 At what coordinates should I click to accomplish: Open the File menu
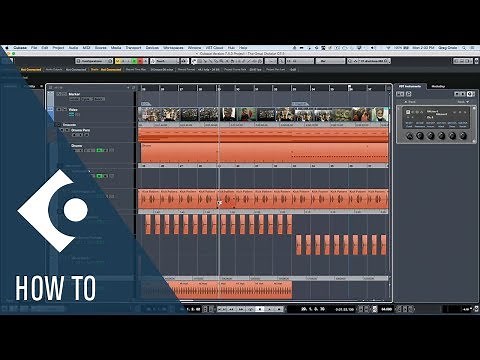(34, 48)
